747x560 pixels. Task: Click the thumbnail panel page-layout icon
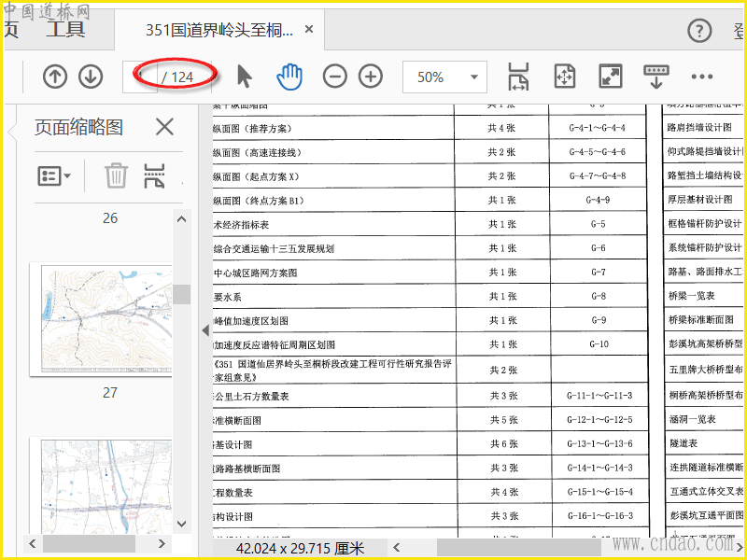[x=154, y=175]
